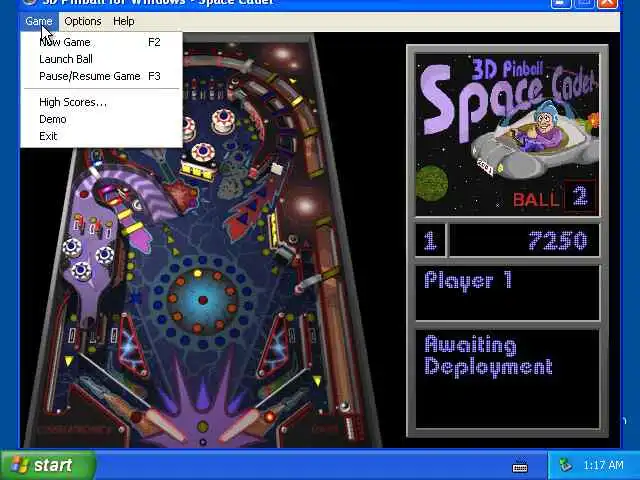Start a New Game from menu

click(x=100, y=42)
